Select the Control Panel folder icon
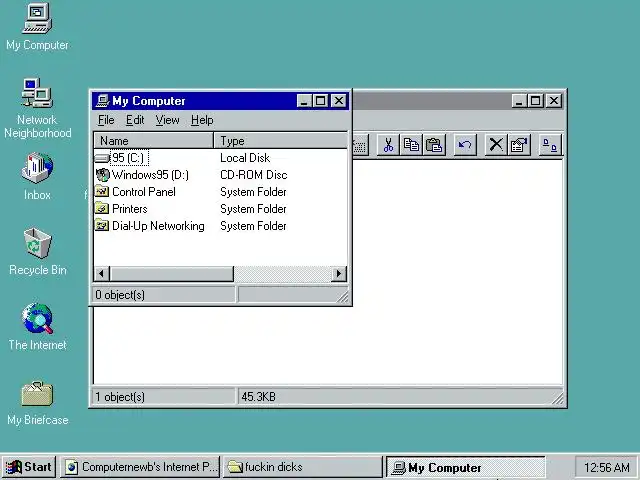This screenshot has height=480, width=640. click(102, 192)
